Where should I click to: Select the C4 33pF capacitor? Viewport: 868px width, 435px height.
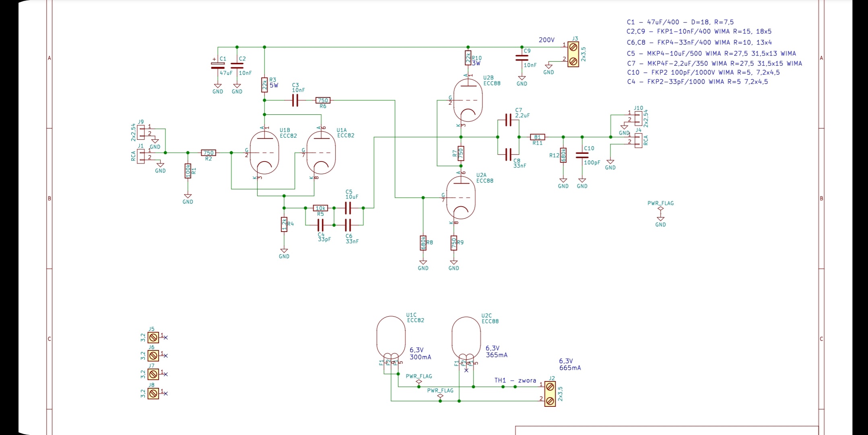[321, 225]
